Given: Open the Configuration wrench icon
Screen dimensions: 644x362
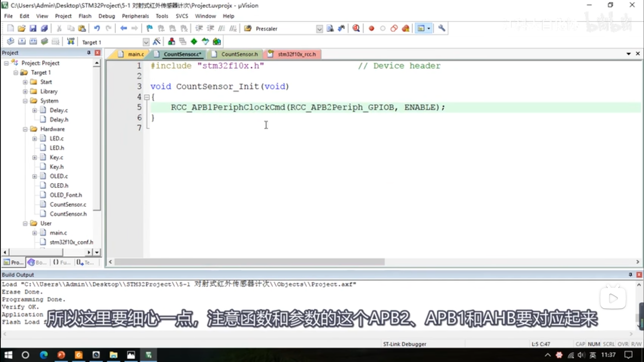Looking at the screenshot, I should [441, 28].
